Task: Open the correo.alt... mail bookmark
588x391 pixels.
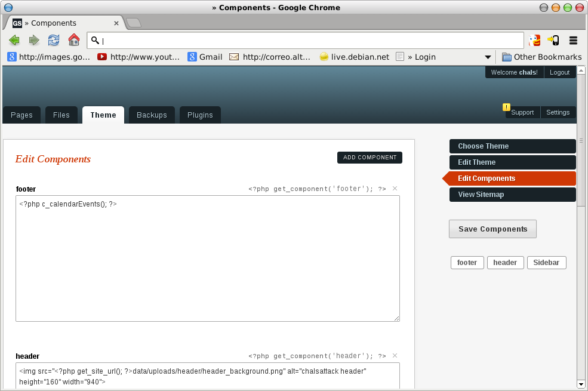Action: pyautogui.click(x=270, y=57)
